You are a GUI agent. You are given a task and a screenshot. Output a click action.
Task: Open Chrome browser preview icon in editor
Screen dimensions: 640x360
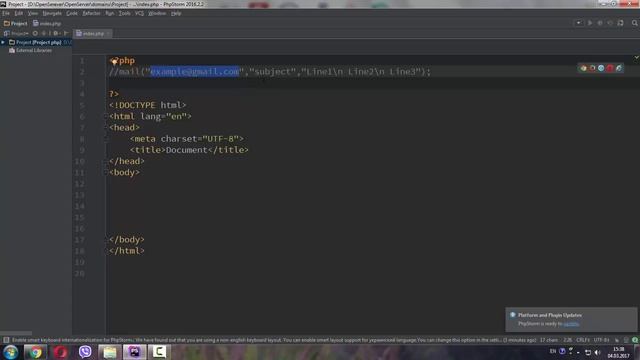pyautogui.click(x=583, y=68)
